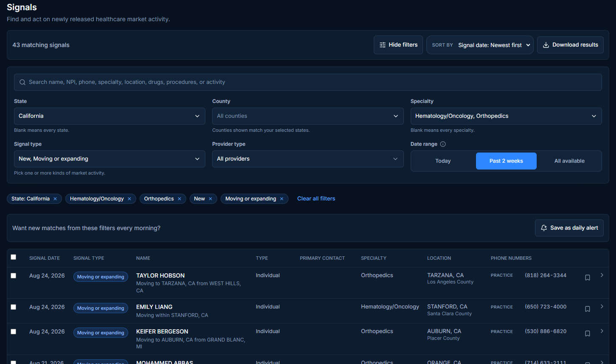The height and width of the screenshot is (364, 616).
Task: Bookmark the Emily Liang signal
Action: pyautogui.click(x=588, y=309)
